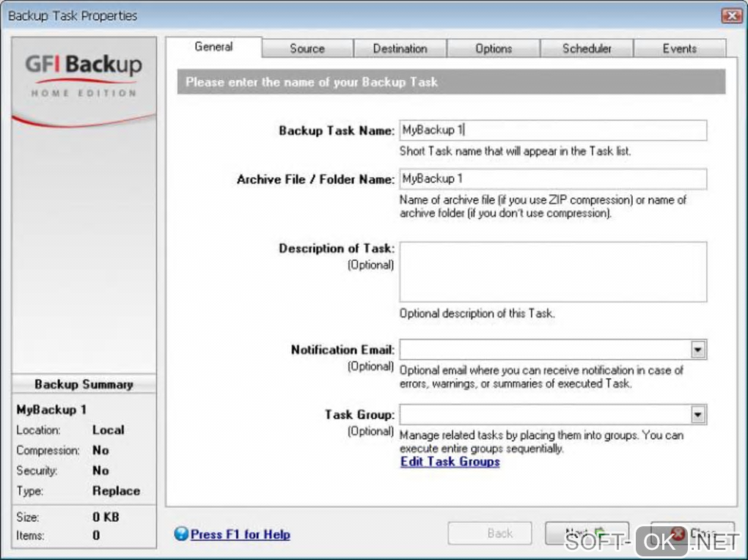Select the Backup Summary header
748x560 pixels.
coord(84,385)
